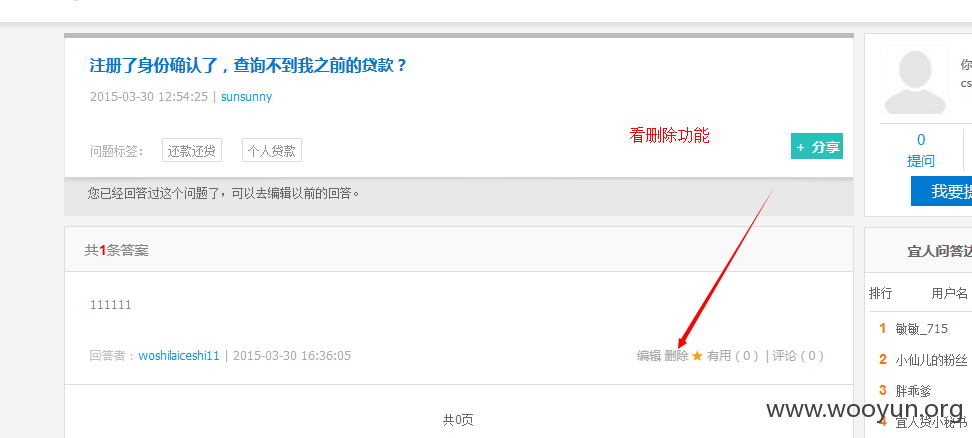Image resolution: width=972 pixels, height=438 pixels.
Task: Click 编辑 to edit the answer
Action: point(648,356)
